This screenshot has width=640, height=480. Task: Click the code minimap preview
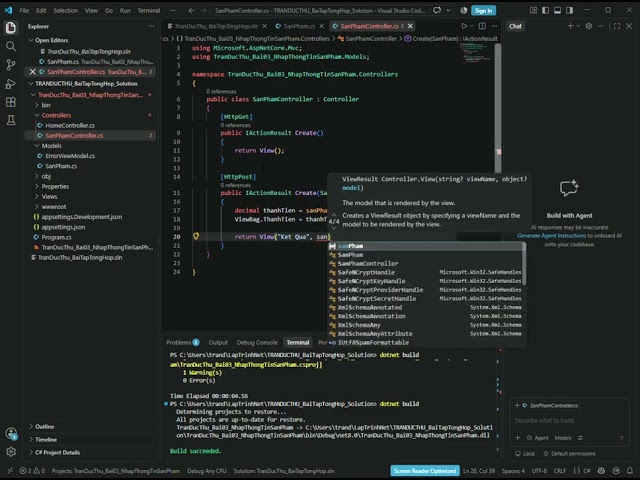pyautogui.click(x=477, y=53)
